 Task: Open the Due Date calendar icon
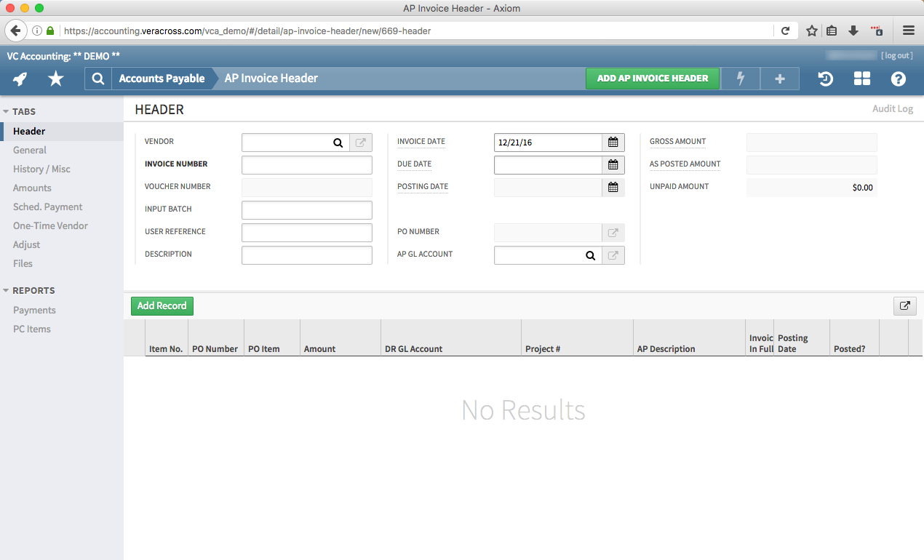tap(613, 164)
